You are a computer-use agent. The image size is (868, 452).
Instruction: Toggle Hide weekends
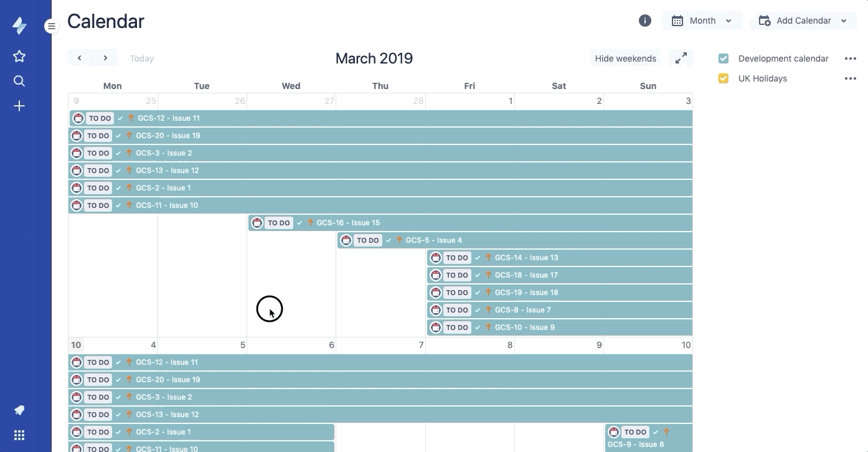tap(625, 58)
